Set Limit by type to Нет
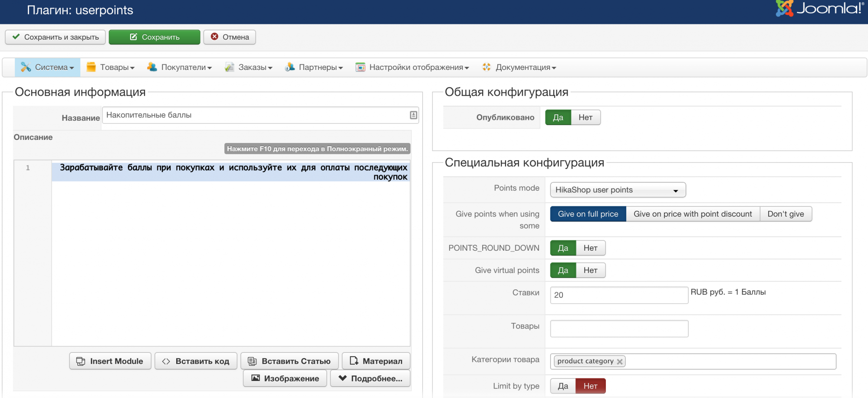Viewport: 868px width, 398px height. [x=590, y=386]
